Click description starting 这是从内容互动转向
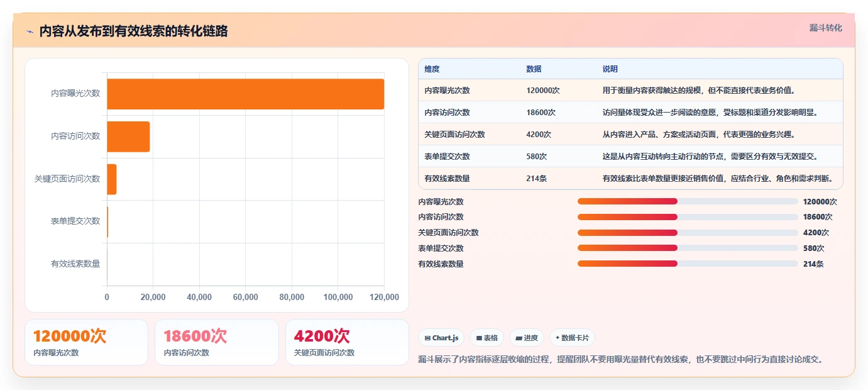Image resolution: width=868 pixels, height=390 pixels. [710, 157]
